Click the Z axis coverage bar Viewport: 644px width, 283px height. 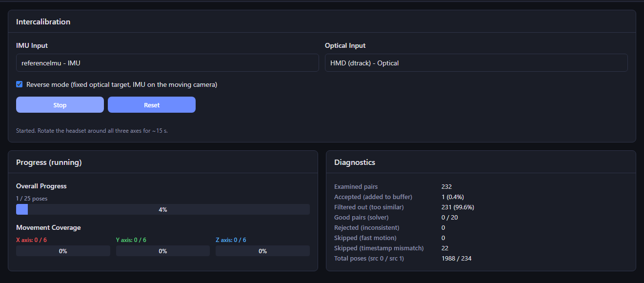coord(262,251)
